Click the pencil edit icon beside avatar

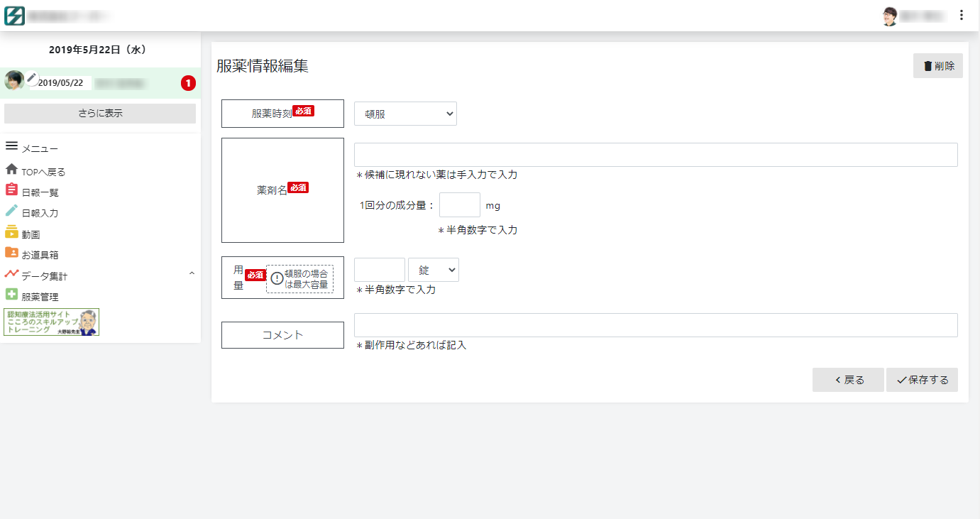[x=32, y=78]
